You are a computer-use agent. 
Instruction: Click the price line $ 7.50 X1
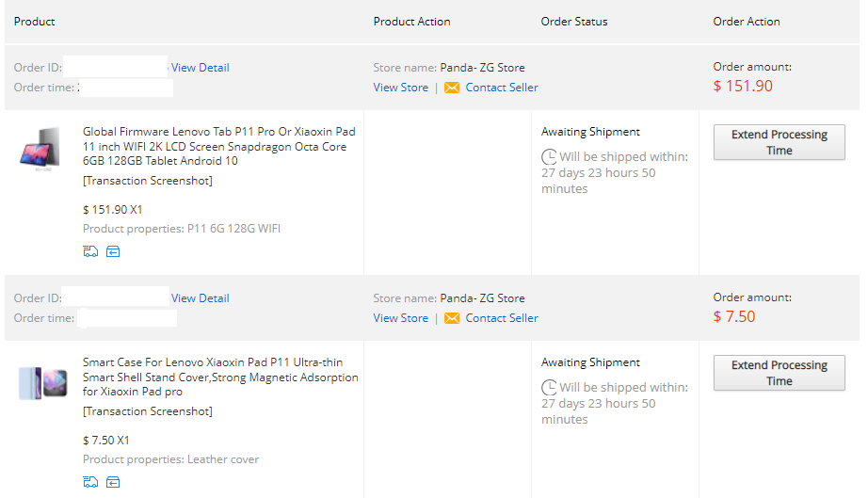click(105, 441)
